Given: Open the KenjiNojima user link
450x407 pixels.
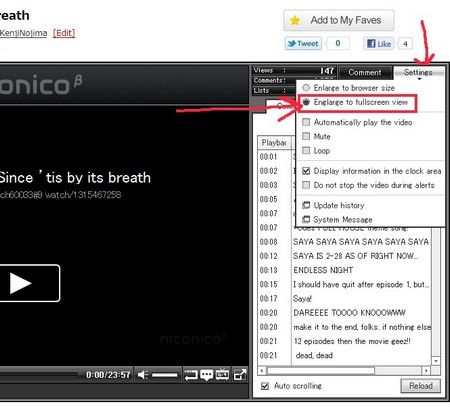Looking at the screenshot, I should click(23, 33).
